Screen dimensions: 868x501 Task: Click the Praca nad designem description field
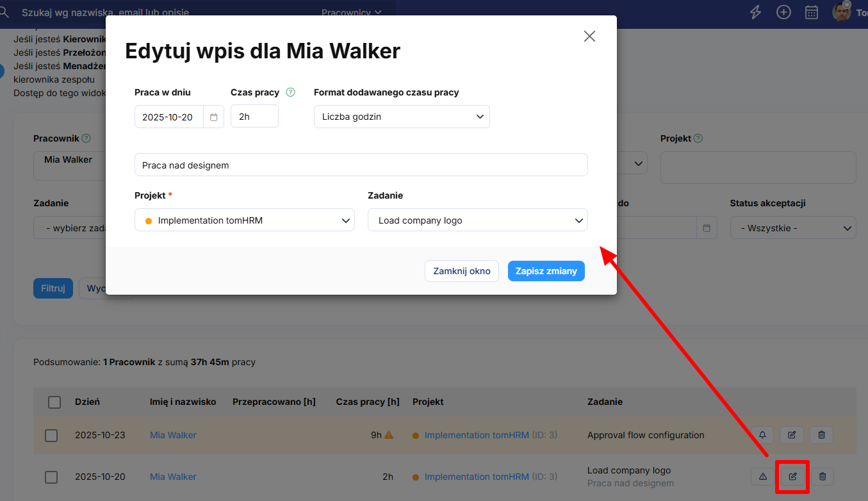(x=361, y=165)
